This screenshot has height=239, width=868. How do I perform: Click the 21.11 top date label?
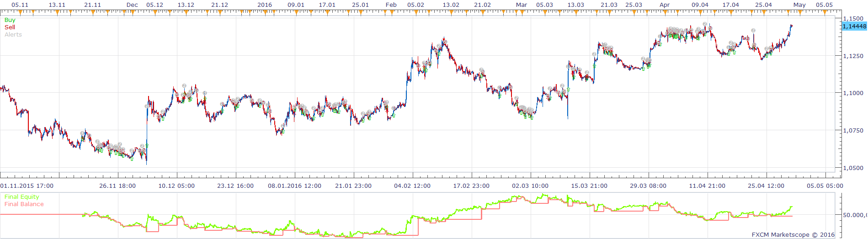92,5
